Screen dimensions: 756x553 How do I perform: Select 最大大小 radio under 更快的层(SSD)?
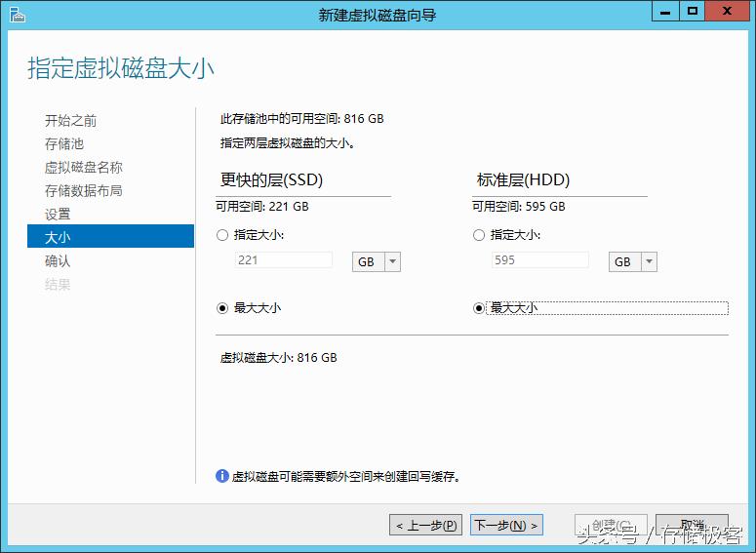222,308
